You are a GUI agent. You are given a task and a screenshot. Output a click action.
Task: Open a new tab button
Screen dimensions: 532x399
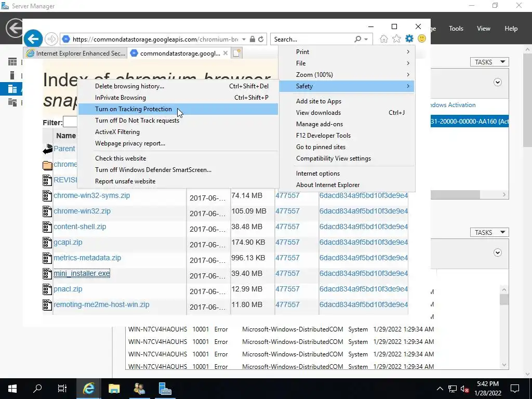point(237,54)
